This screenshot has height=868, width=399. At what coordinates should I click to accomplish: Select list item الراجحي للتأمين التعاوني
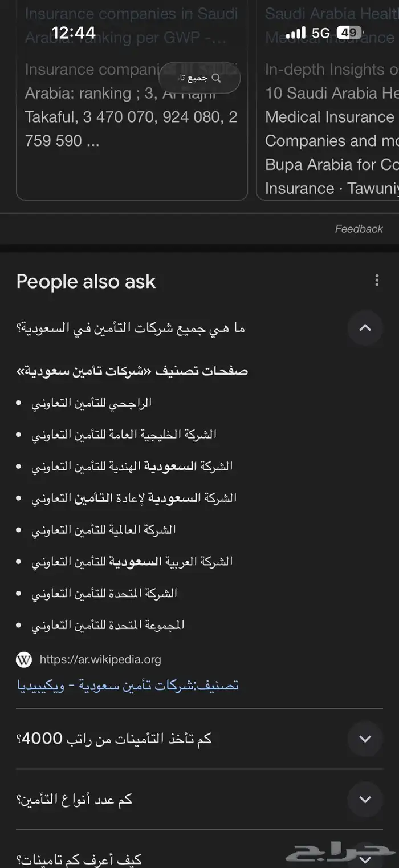pos(91,403)
